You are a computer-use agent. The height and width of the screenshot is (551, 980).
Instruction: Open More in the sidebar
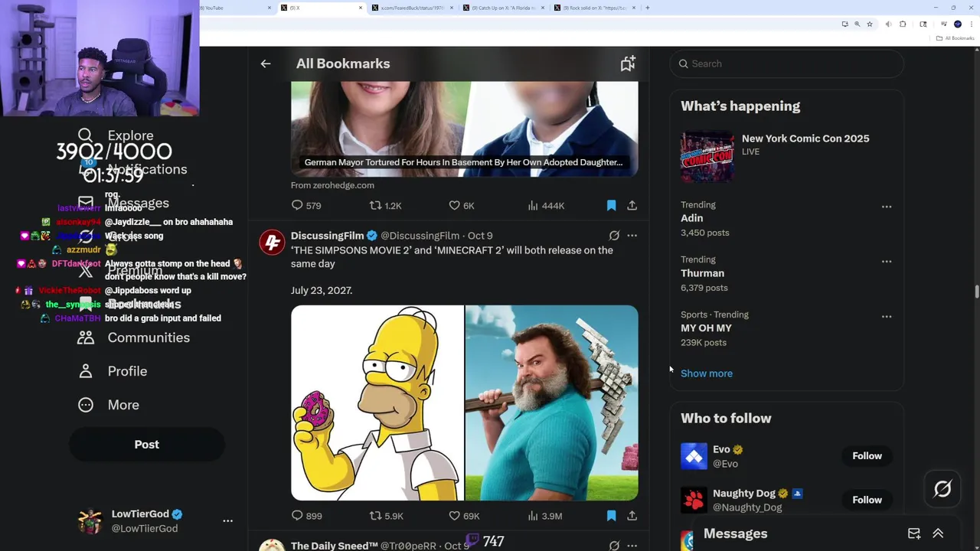tap(108, 405)
